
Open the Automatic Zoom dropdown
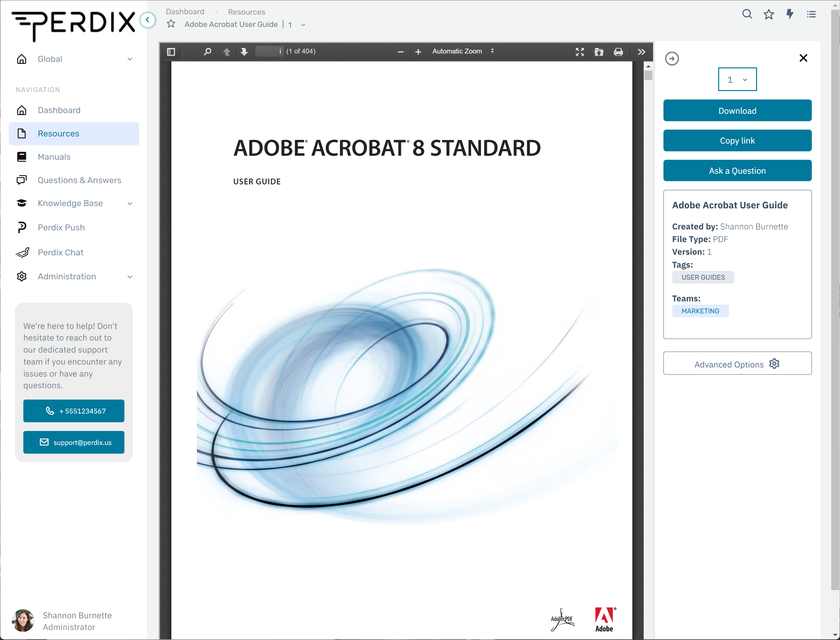tap(463, 51)
